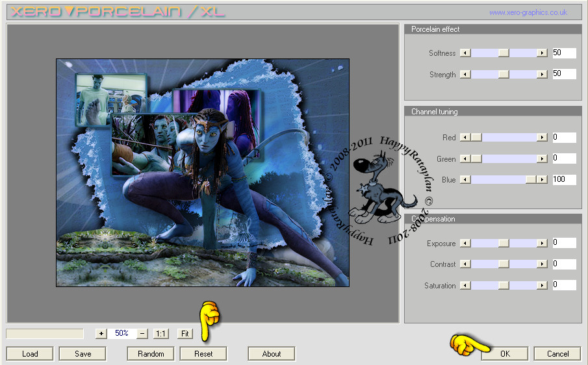Click the Strength slider thumb
This screenshot has height=365, width=588.
tap(504, 74)
